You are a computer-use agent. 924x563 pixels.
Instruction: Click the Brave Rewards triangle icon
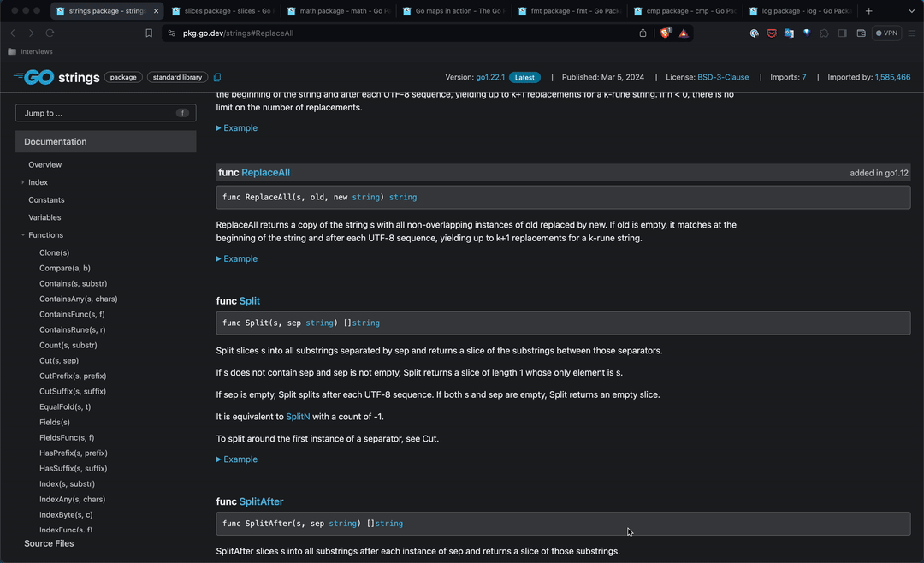(684, 33)
